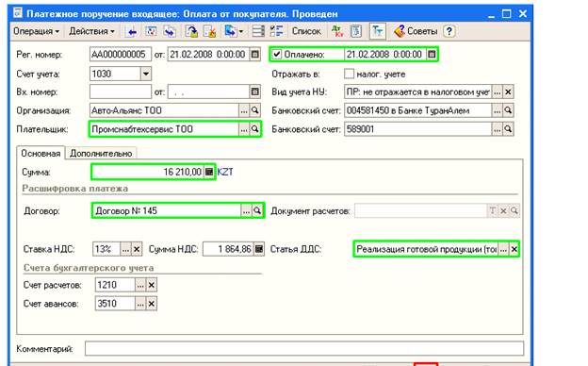Select bank account 589001 via ellipsis

(x=498, y=129)
